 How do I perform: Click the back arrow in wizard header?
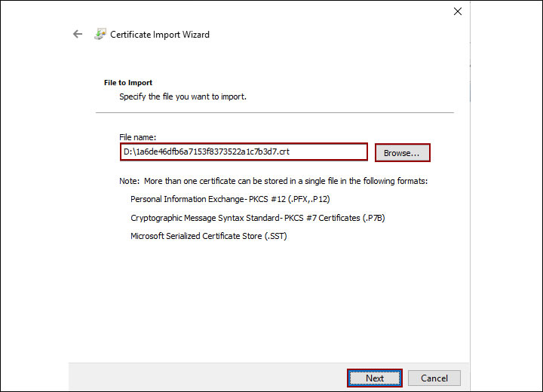(77, 34)
